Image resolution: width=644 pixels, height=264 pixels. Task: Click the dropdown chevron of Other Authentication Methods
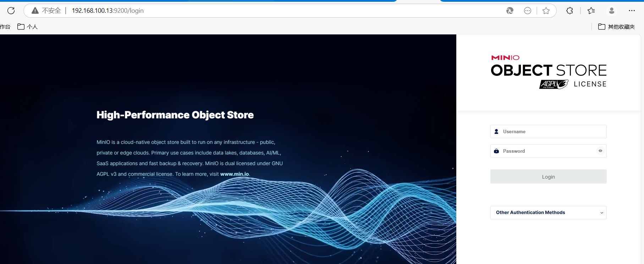pyautogui.click(x=601, y=213)
